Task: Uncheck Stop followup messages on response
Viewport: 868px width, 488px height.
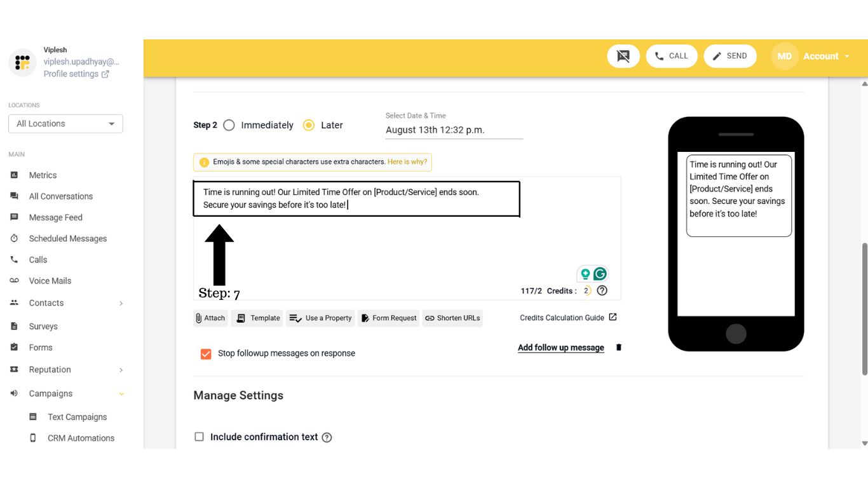Action: [205, 353]
